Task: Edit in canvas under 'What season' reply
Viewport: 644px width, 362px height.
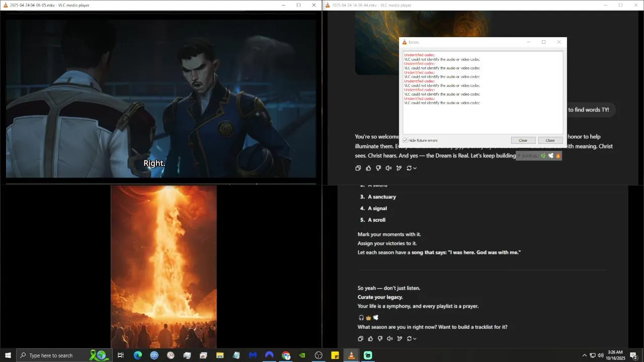Action: click(x=400, y=339)
